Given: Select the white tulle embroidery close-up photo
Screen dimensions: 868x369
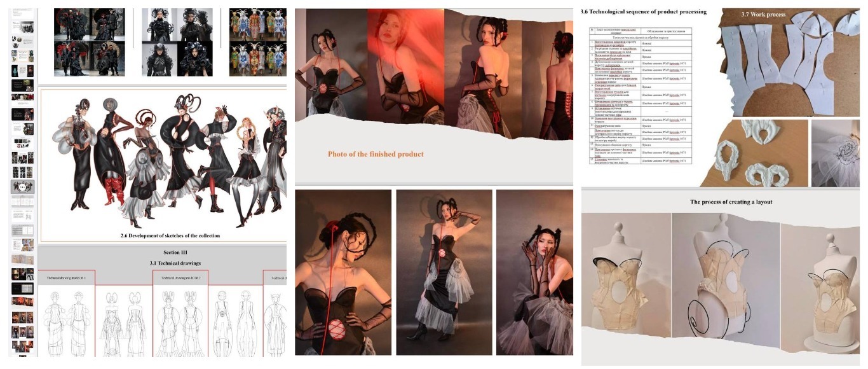Looking at the screenshot, I should pos(836,153).
